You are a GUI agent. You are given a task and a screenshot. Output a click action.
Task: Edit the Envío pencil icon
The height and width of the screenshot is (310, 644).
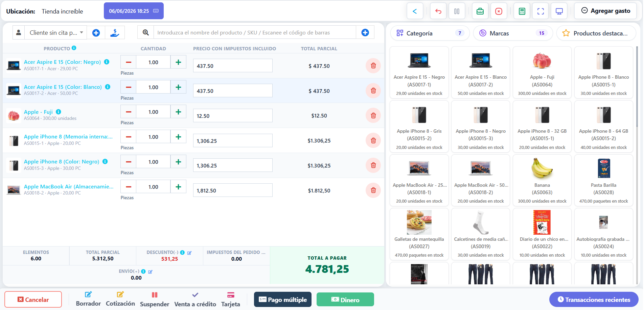pos(150,272)
